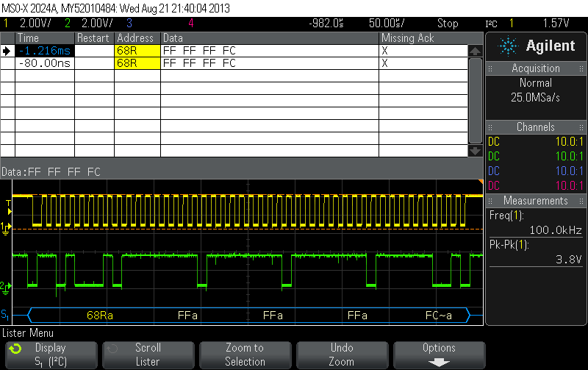Click the orange trigger time reference marker
The width and height of the screenshot is (588, 370).
[481, 182]
